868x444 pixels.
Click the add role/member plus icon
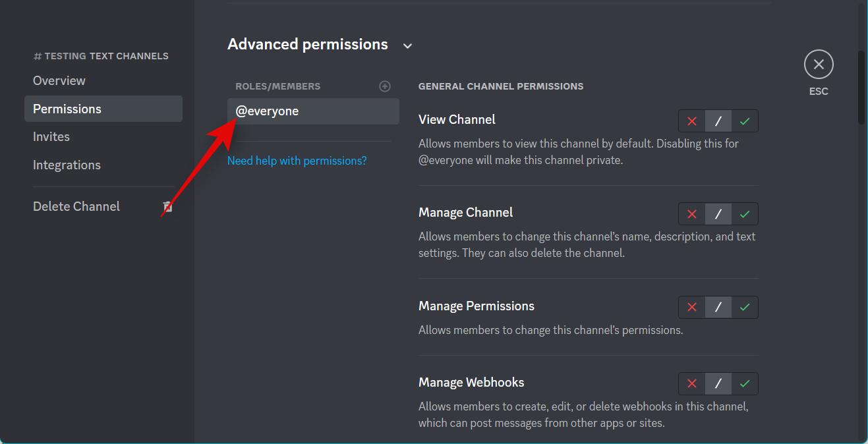[x=385, y=86]
